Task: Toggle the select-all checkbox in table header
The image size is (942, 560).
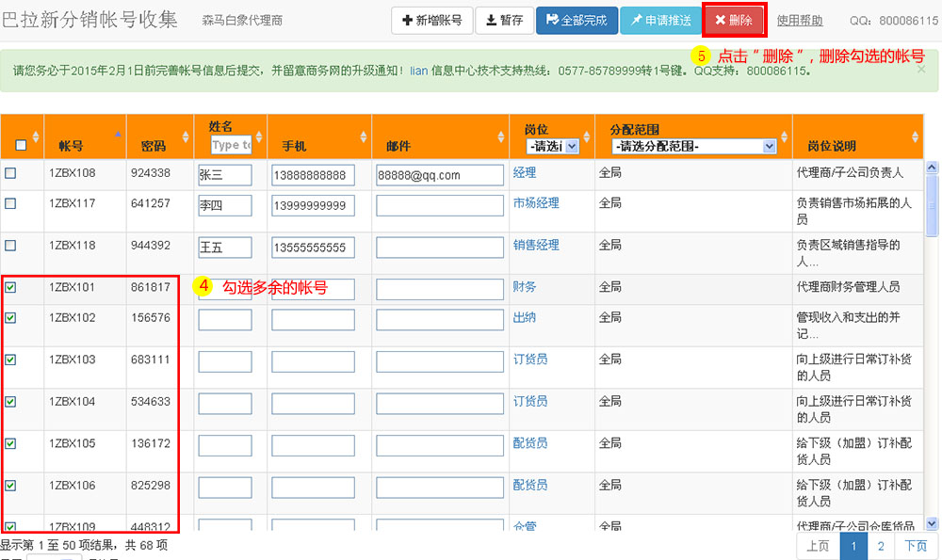Action: pyautogui.click(x=21, y=145)
